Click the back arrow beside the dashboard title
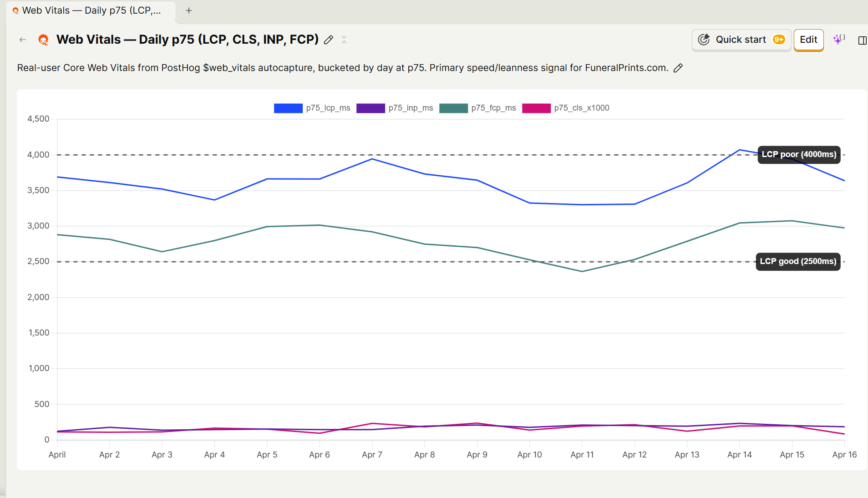868x498 pixels. coord(22,40)
